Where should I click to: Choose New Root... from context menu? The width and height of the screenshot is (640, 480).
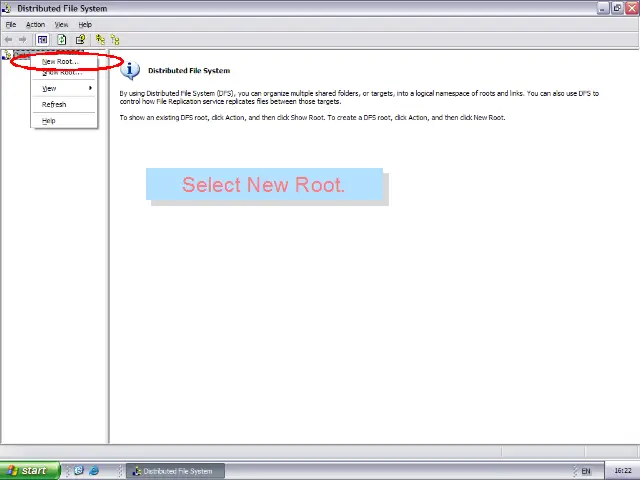64,62
